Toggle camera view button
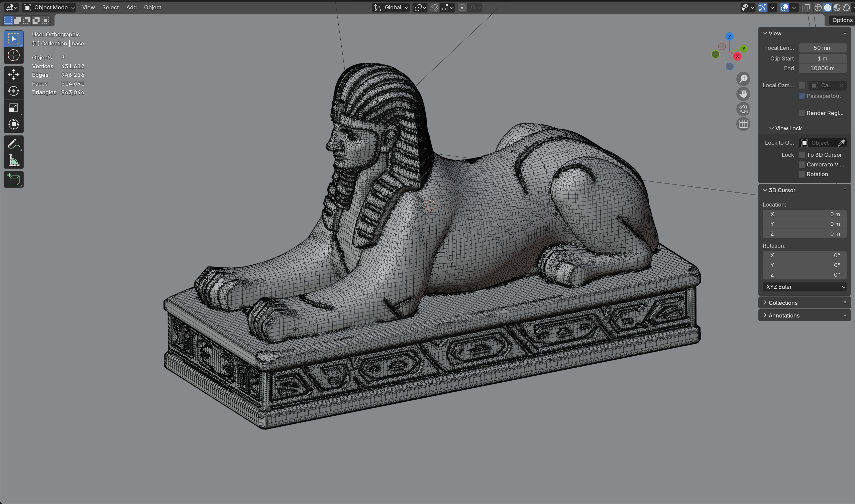 (743, 109)
